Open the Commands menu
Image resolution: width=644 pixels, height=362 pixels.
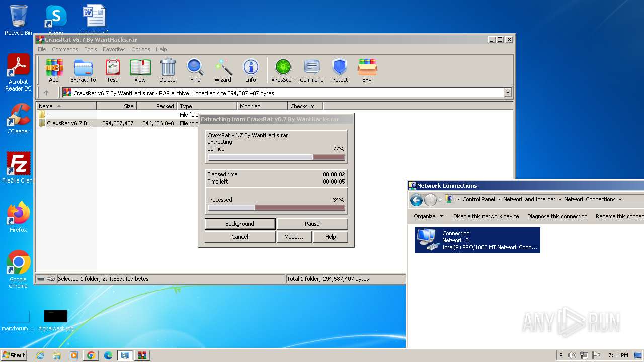[65, 49]
